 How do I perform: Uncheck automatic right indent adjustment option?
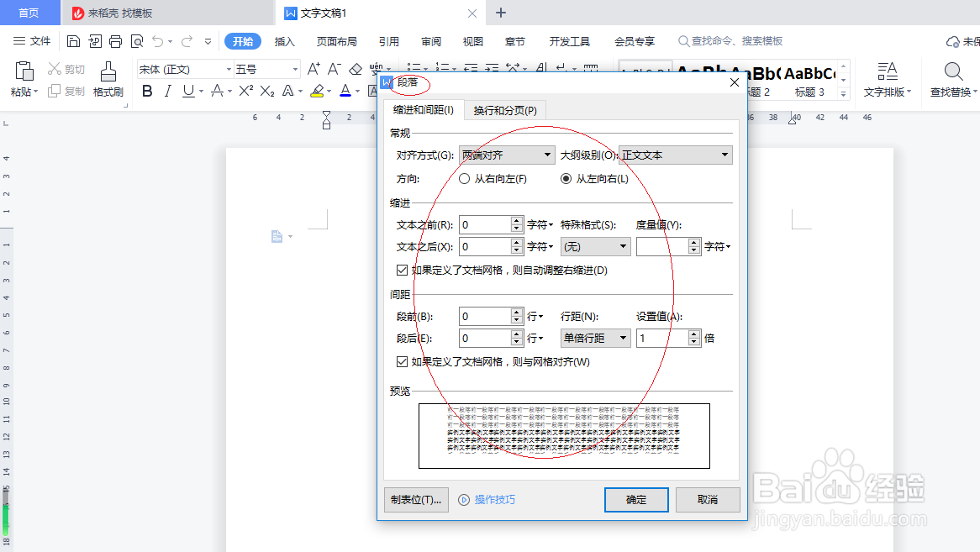403,270
